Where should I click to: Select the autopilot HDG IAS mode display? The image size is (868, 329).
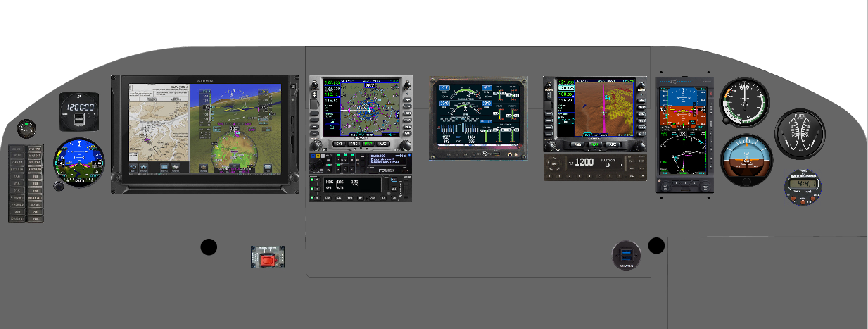click(x=351, y=185)
